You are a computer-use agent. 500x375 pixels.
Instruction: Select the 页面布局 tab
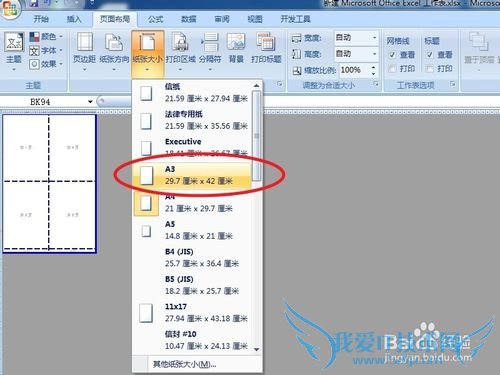coord(115,19)
